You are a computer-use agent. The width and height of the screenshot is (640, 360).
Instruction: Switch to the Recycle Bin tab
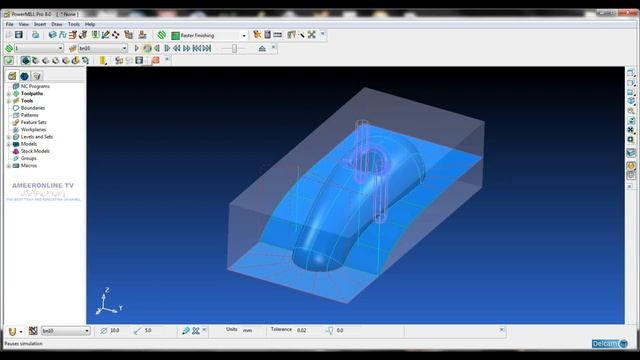(x=37, y=76)
